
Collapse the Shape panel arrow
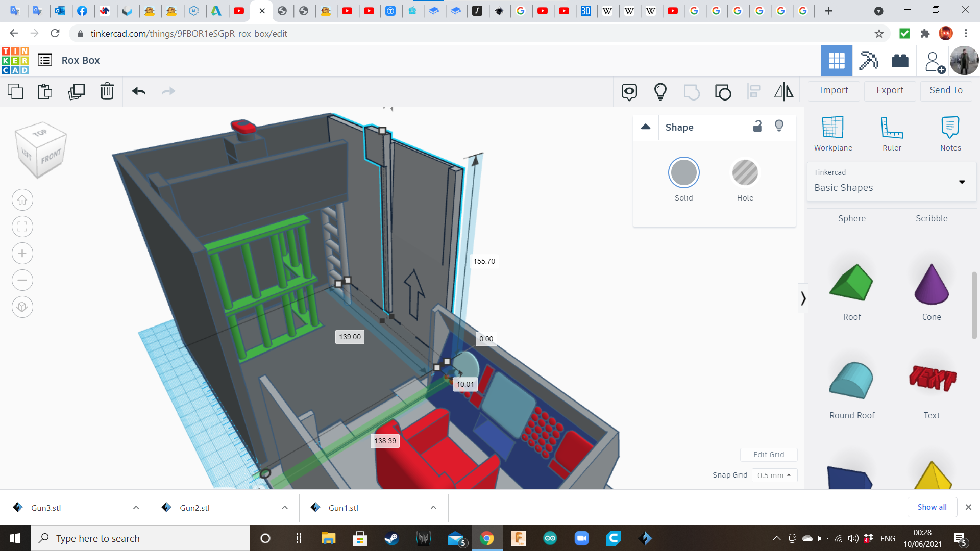click(x=646, y=127)
